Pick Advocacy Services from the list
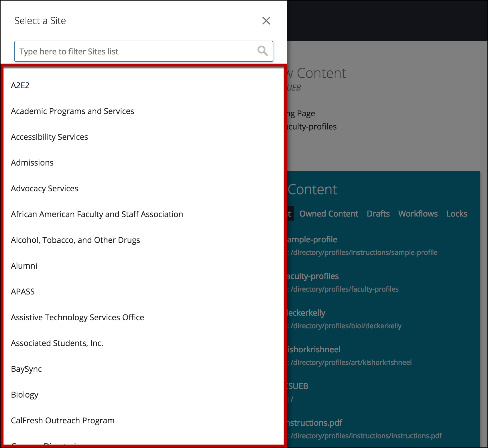The width and height of the screenshot is (488, 448). tap(44, 188)
